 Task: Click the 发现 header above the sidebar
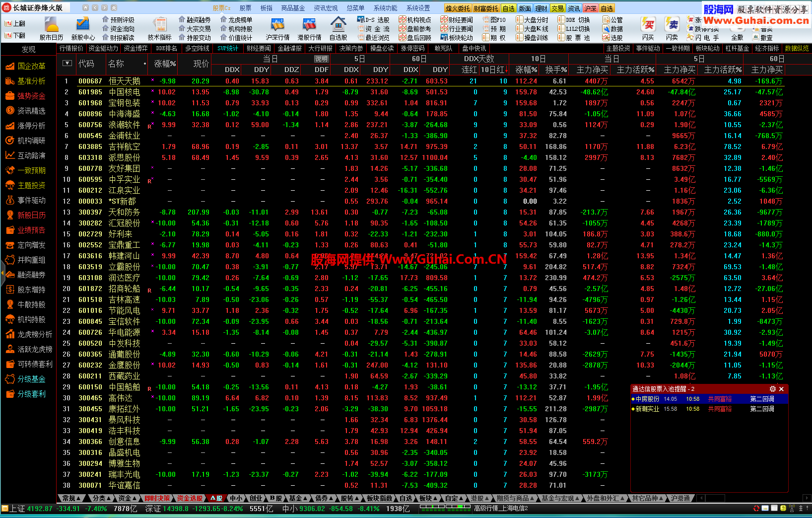point(29,49)
